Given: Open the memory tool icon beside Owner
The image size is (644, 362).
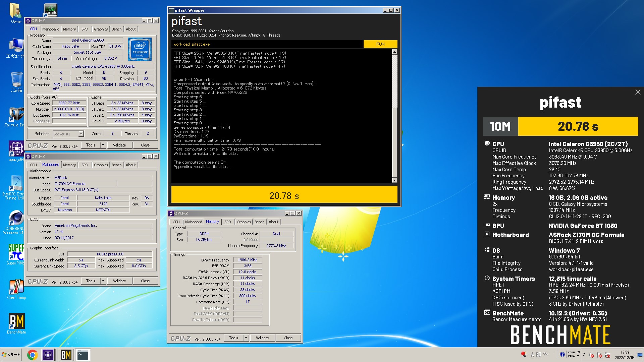Looking at the screenshot, I should (50, 10).
